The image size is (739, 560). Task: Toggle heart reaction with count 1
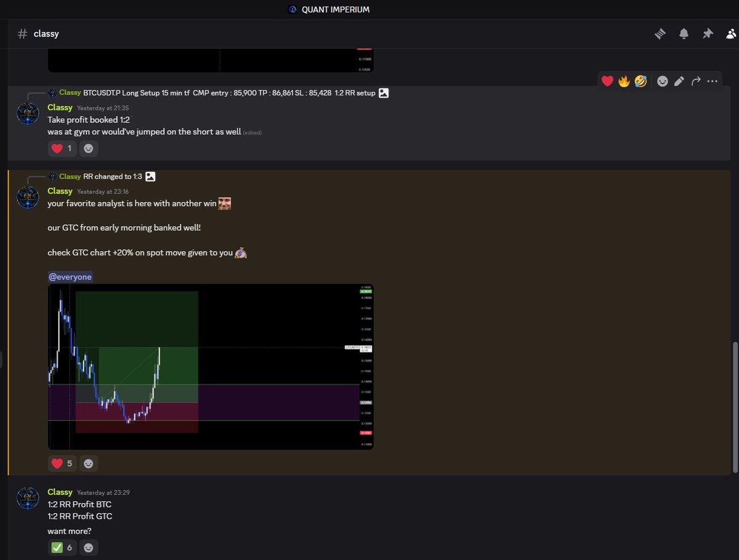coord(62,148)
